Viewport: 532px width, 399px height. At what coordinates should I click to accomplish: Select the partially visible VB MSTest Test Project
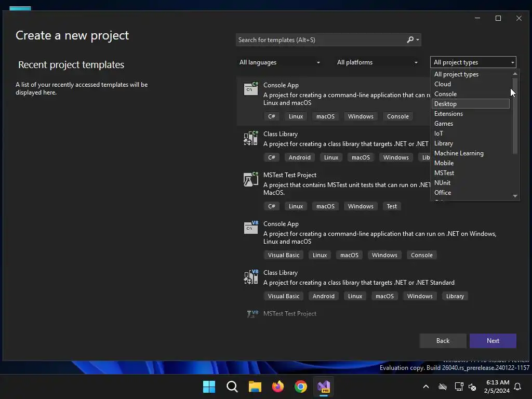[290, 314]
